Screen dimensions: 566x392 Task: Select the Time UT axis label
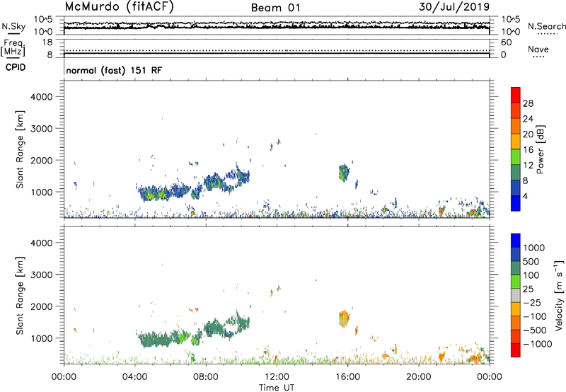pos(277,388)
